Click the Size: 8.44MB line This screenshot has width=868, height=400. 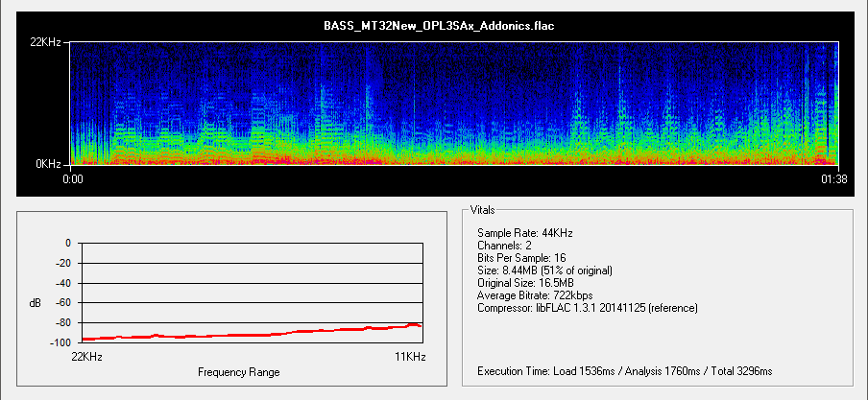click(544, 271)
